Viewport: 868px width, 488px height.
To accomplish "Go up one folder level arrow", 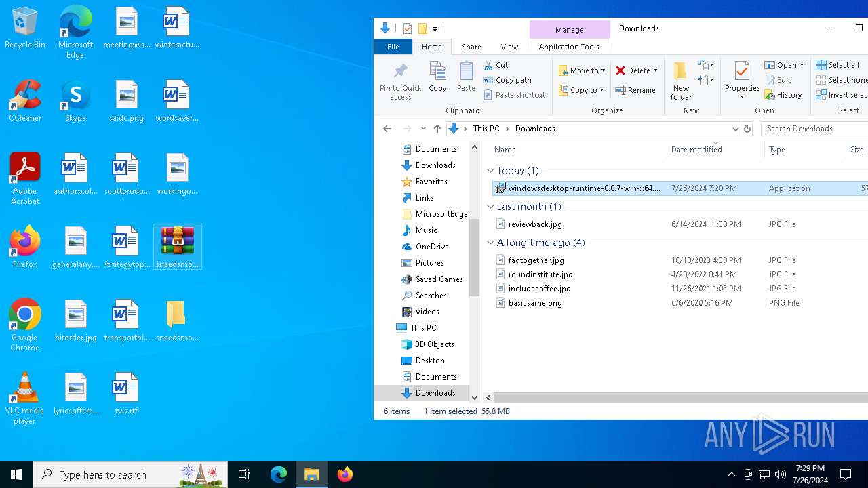I will 437,129.
